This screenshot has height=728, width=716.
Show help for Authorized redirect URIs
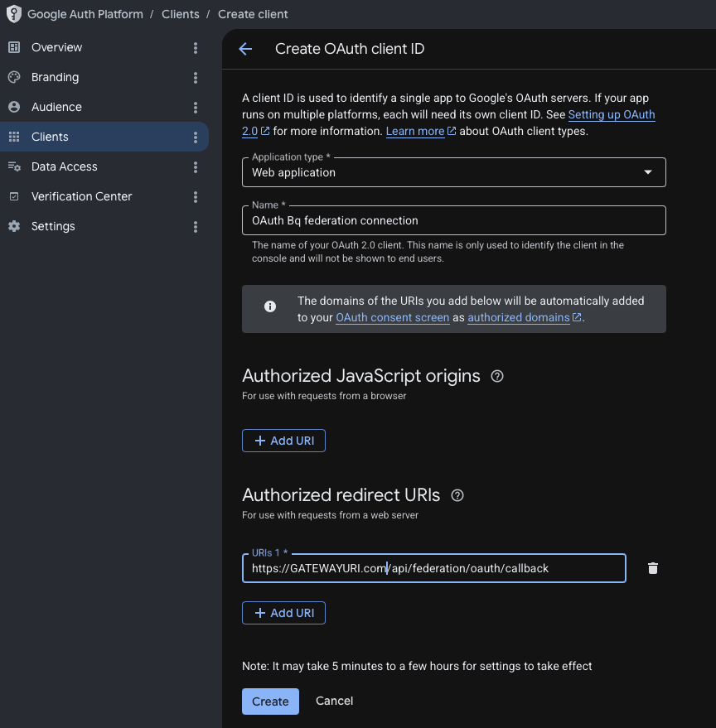click(457, 495)
